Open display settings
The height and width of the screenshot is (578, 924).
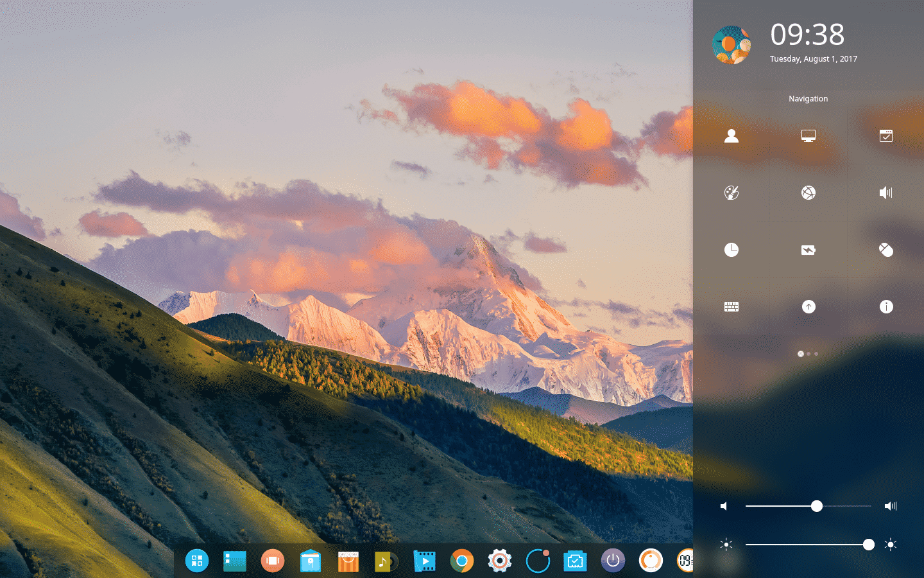coord(809,136)
